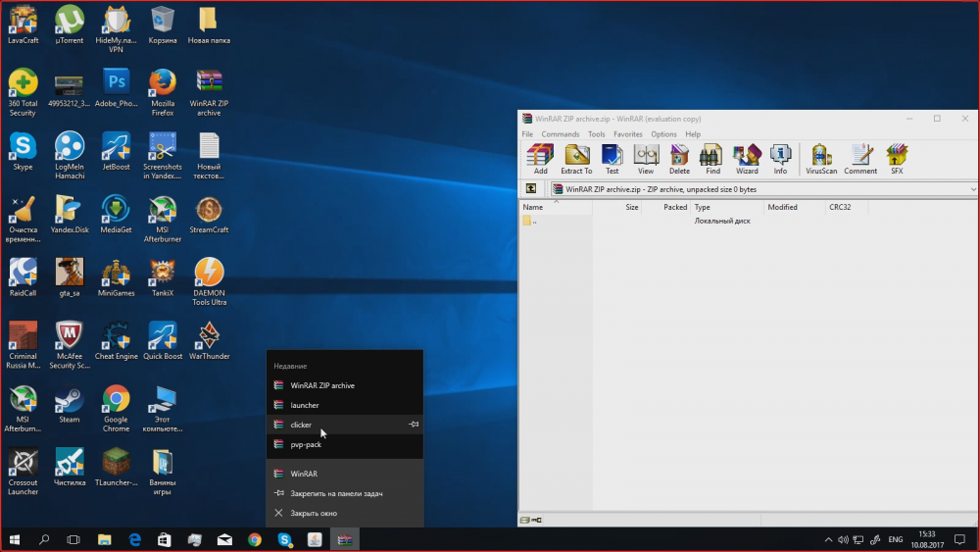Open the Favorites menu
Screen dimensions: 980x552
click(628, 134)
